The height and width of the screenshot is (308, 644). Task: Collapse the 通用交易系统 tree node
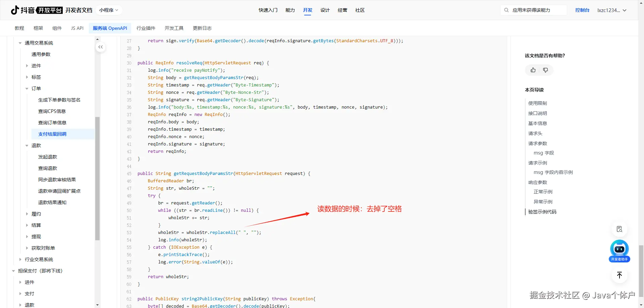click(20, 43)
